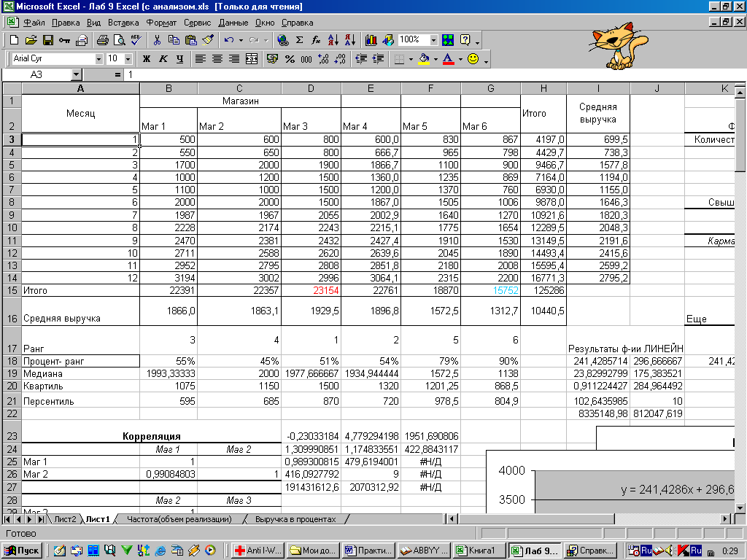Image resolution: width=747 pixels, height=560 pixels.
Task: Switch to the ABBYY taskbar window
Action: [425, 551]
